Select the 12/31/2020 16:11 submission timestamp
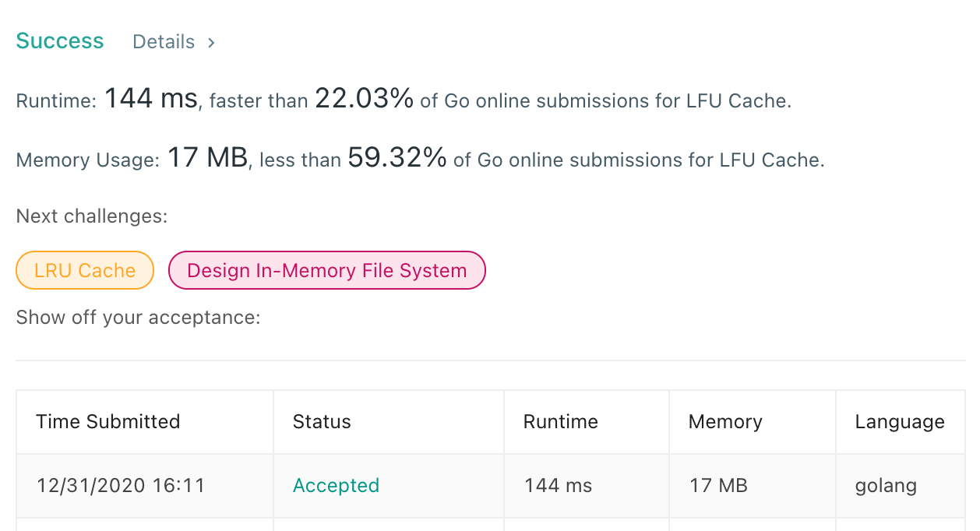 pos(121,486)
